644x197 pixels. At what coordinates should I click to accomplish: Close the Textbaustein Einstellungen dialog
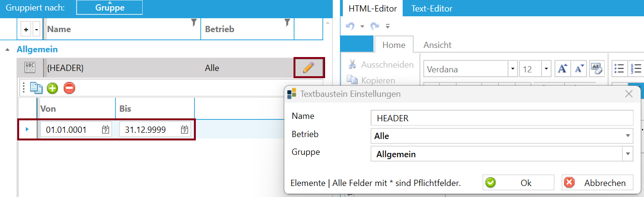[x=629, y=94]
